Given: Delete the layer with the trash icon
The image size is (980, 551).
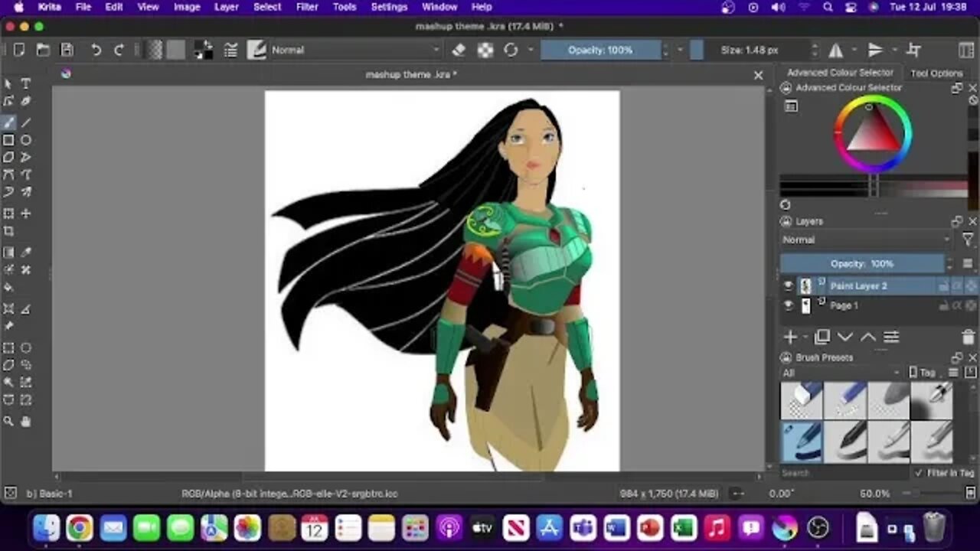Looking at the screenshot, I should [x=968, y=337].
